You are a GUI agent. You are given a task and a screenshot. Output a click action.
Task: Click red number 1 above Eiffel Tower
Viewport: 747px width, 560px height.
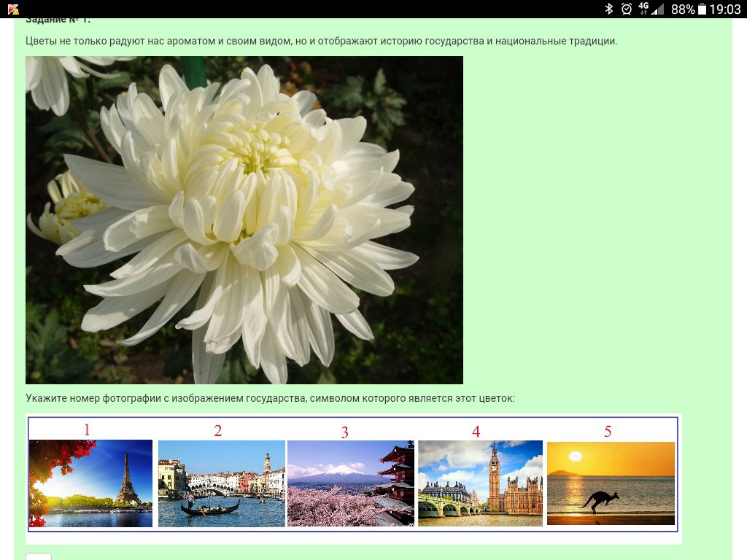tap(87, 429)
